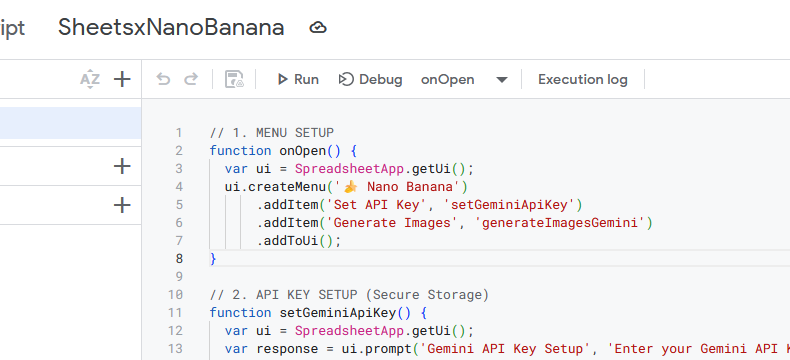Click createMenu in code line 4
This screenshot has height=360, width=790.
pyautogui.click(x=288, y=187)
